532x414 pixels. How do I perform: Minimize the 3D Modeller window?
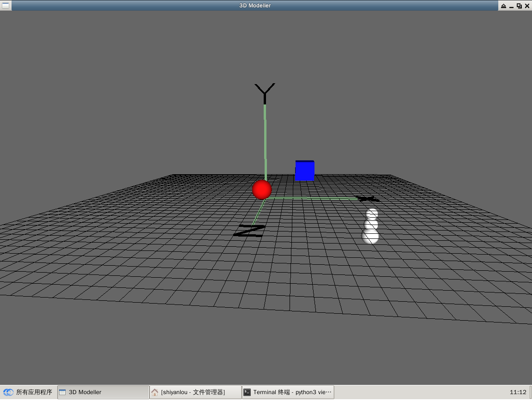point(511,6)
